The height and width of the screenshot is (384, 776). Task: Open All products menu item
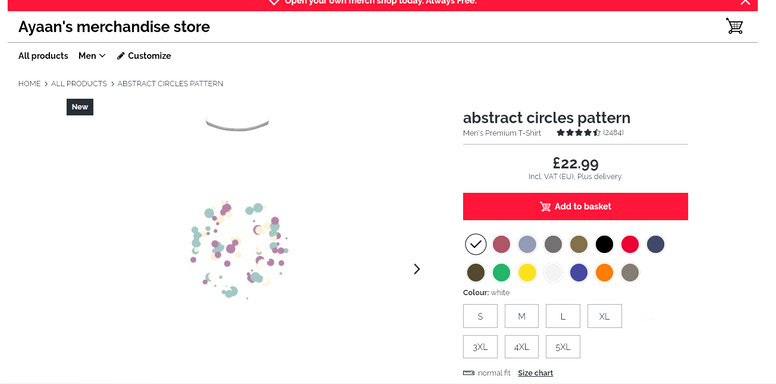tap(43, 56)
